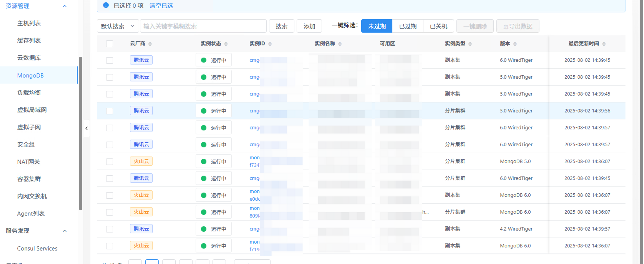
Task: Click the 运行中 status in the 4.2 WiredTiger row
Action: pos(214,229)
